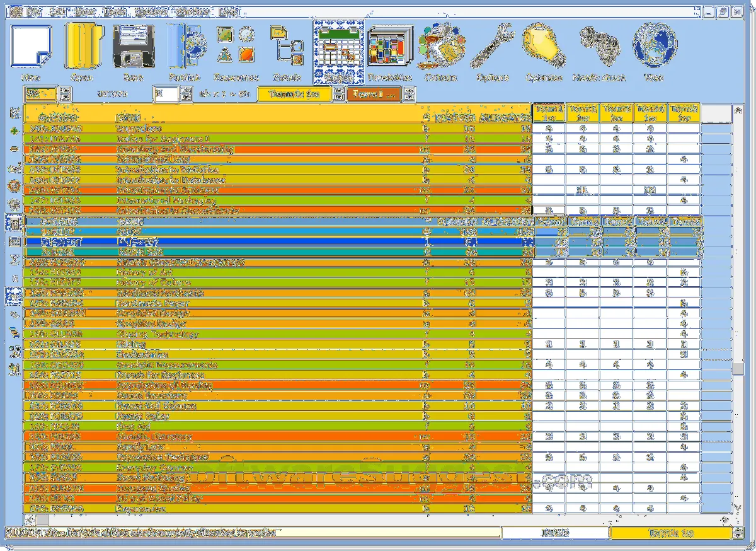
Task: Click the Term 5 column header
Action: coord(684,113)
